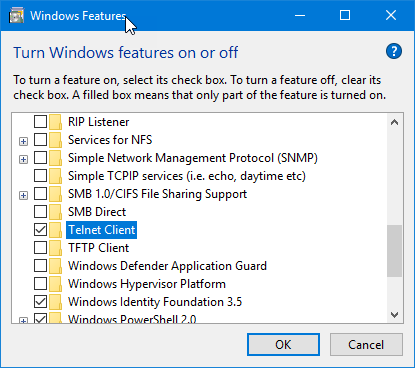Viewport: 415px width, 368px height.
Task: Check SMB 1.0/CIFS File Sharing Support box
Action: (x=40, y=194)
